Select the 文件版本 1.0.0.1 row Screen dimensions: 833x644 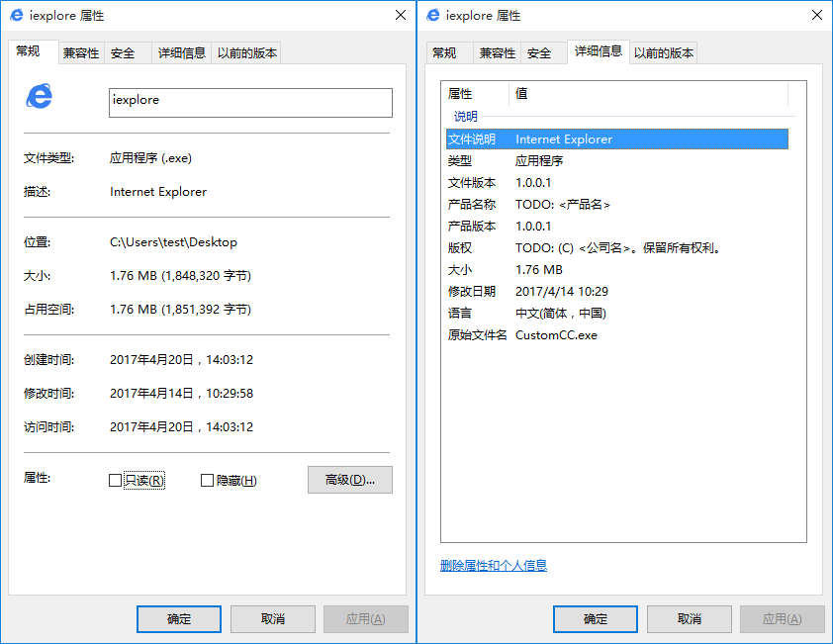(616, 183)
